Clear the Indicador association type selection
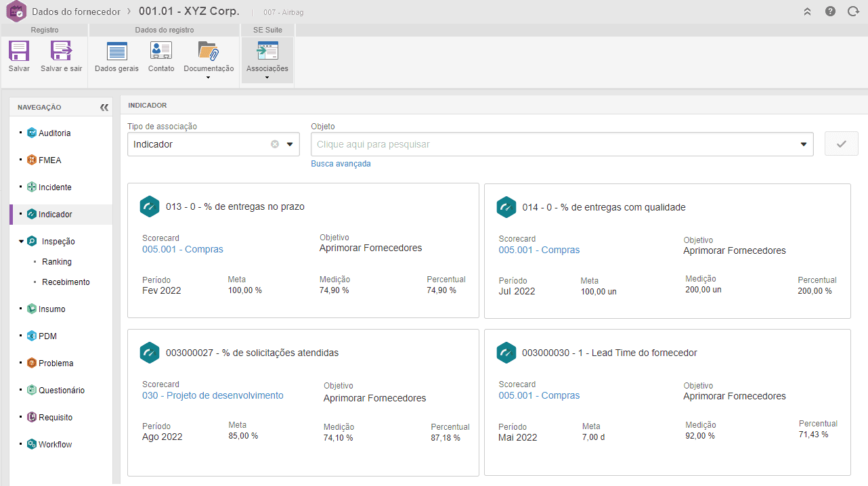The image size is (868, 486). (275, 144)
